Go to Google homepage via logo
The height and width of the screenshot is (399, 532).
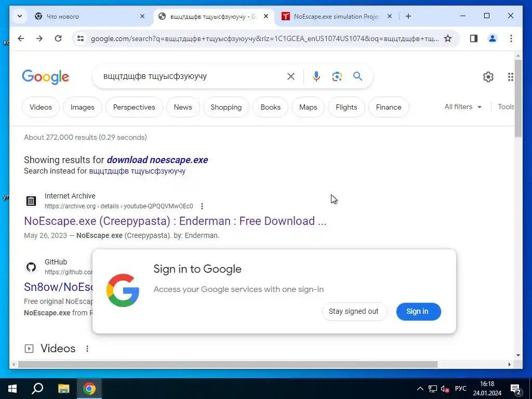click(x=46, y=77)
